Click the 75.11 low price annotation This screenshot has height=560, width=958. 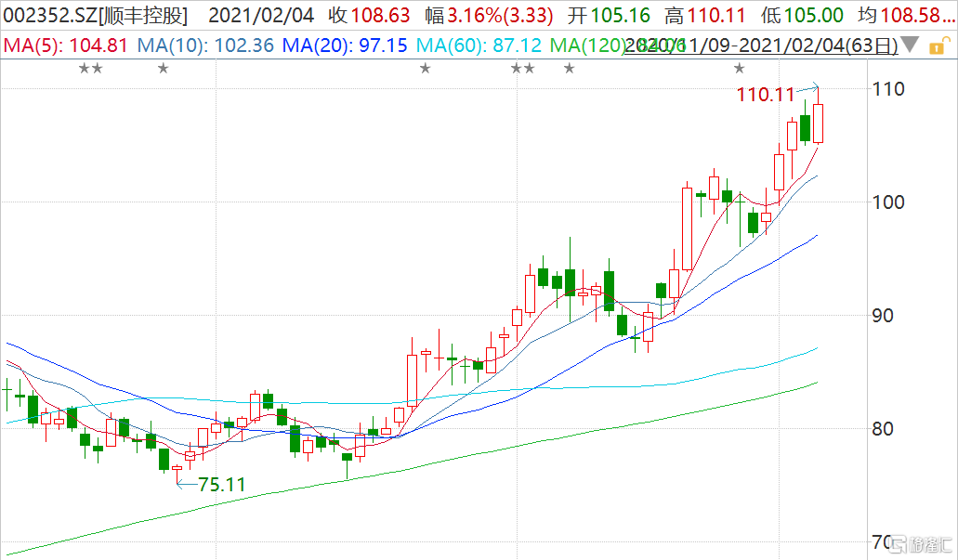[222, 484]
